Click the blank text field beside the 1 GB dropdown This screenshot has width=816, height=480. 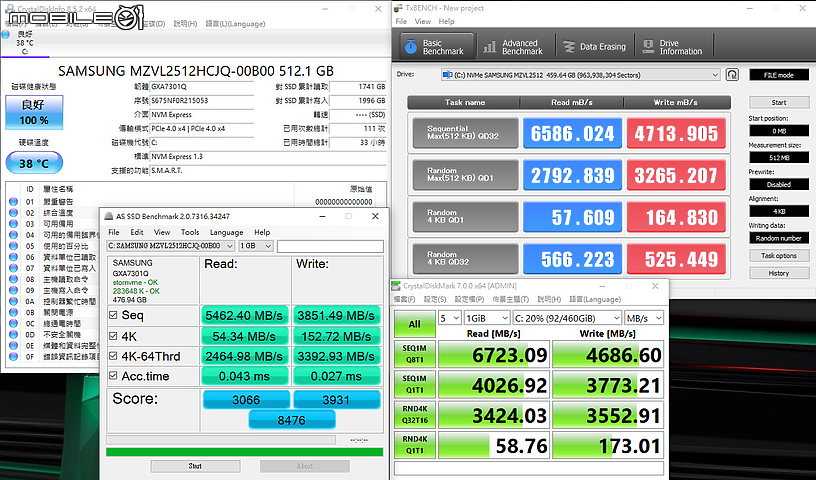click(330, 246)
